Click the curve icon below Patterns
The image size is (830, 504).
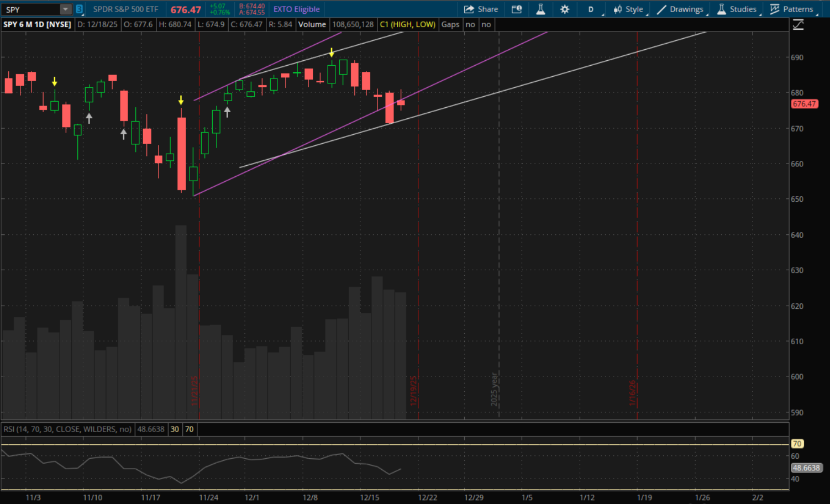point(798,25)
